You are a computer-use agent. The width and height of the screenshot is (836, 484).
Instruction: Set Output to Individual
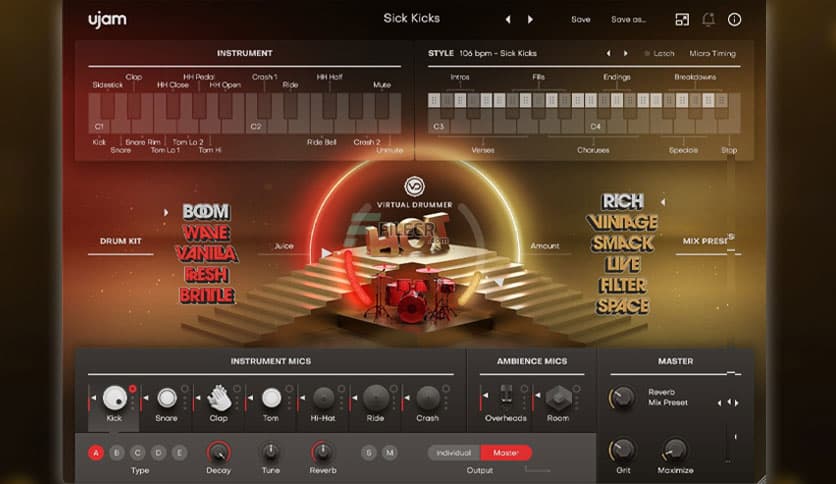(x=454, y=453)
